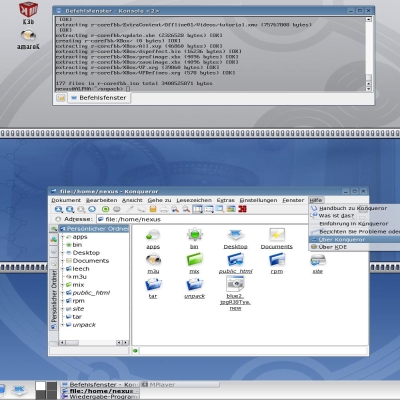The width and height of the screenshot is (400, 400).
Task: Expand the Documents tree node
Action: click(x=62, y=261)
